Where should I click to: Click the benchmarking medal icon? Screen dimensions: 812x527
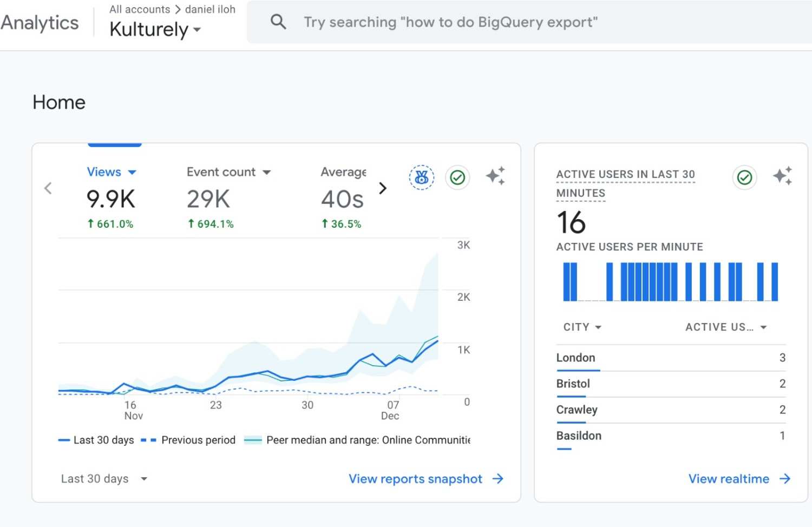(x=421, y=177)
